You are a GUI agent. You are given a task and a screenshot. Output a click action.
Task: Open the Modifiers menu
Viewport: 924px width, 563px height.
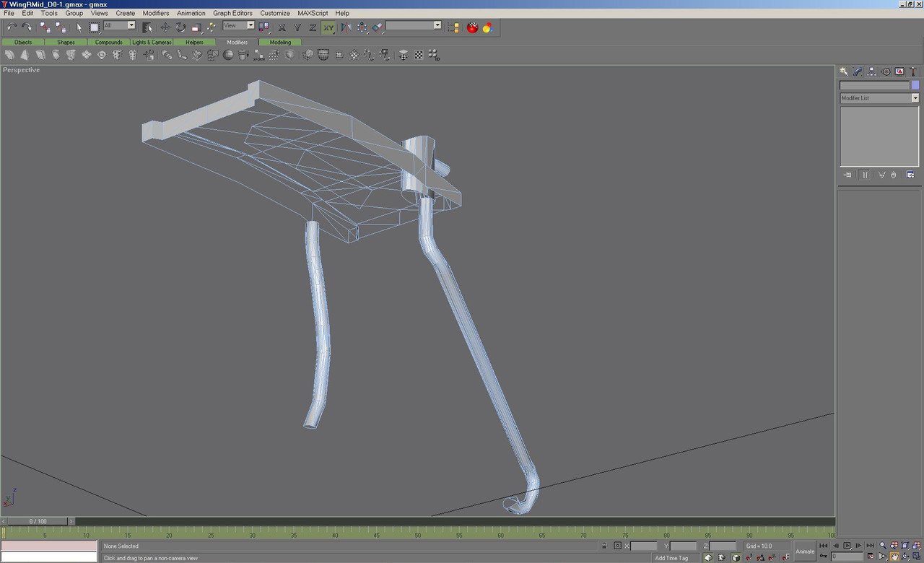pos(156,13)
